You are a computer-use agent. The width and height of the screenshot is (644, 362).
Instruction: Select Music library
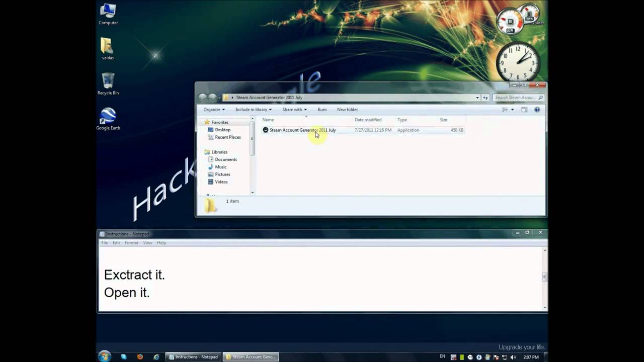pos(220,167)
